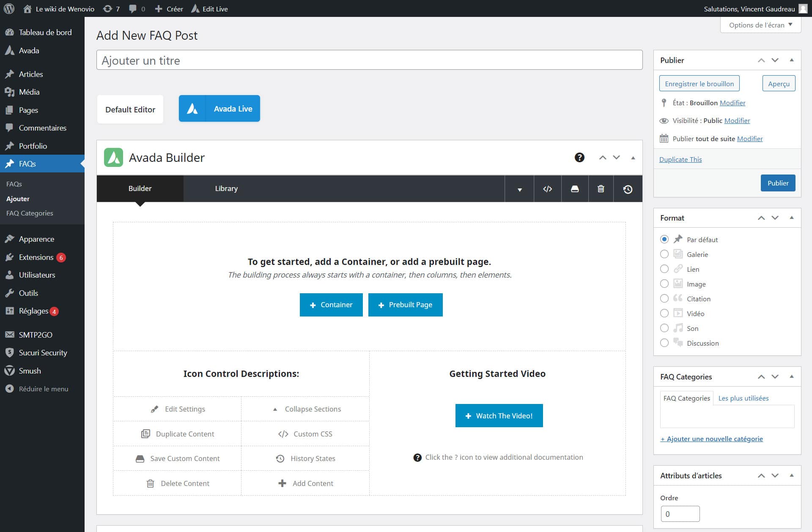Collapse Attributs d'articles panel triangle
The width and height of the screenshot is (812, 532).
tap(792, 475)
